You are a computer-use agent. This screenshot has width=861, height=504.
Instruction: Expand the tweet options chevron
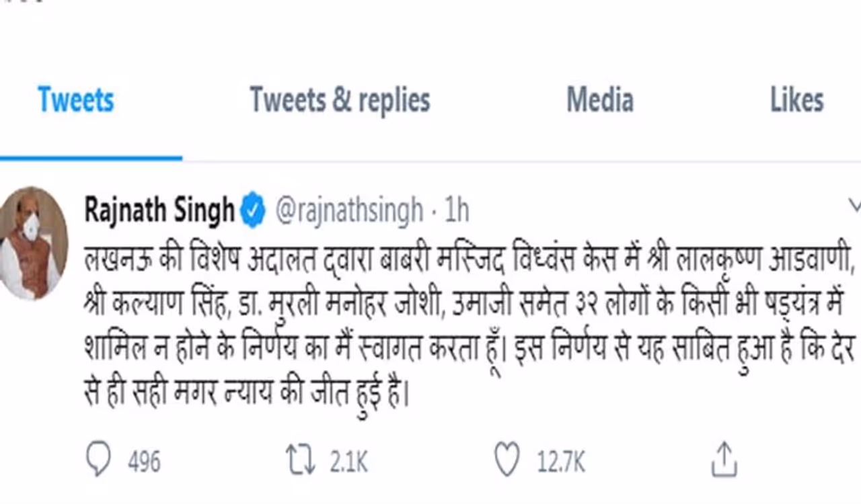pos(854,206)
